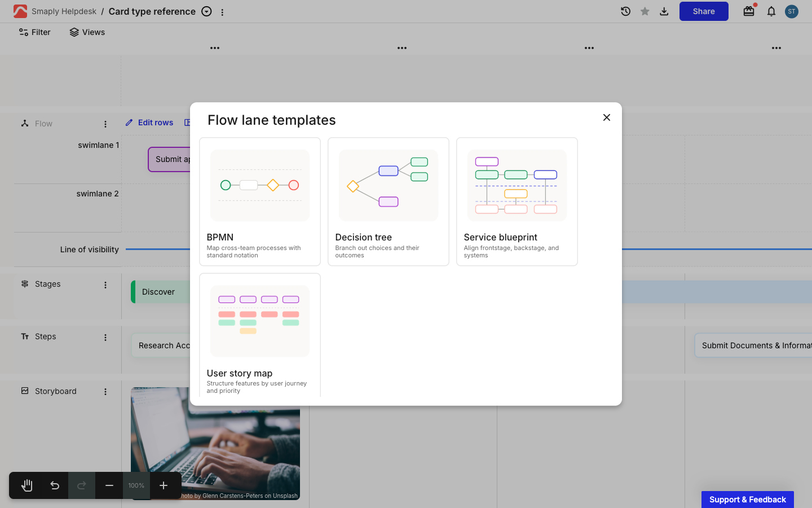Open the Filter panel
Image resolution: width=812 pixels, height=508 pixels.
click(x=35, y=32)
